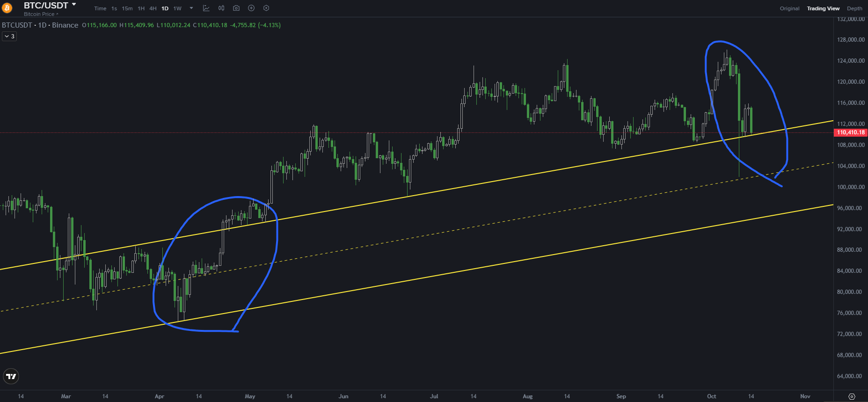The width and height of the screenshot is (868, 402).
Task: Open price scale settings icon at corner
Action: [852, 396]
